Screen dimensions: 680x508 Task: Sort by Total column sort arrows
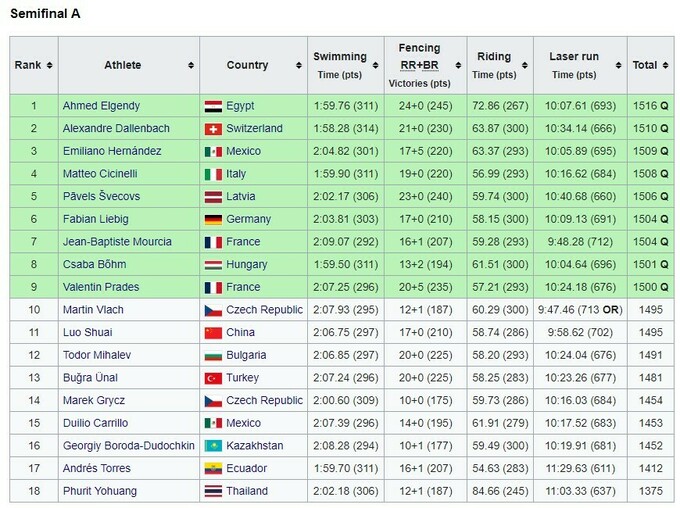coord(665,66)
